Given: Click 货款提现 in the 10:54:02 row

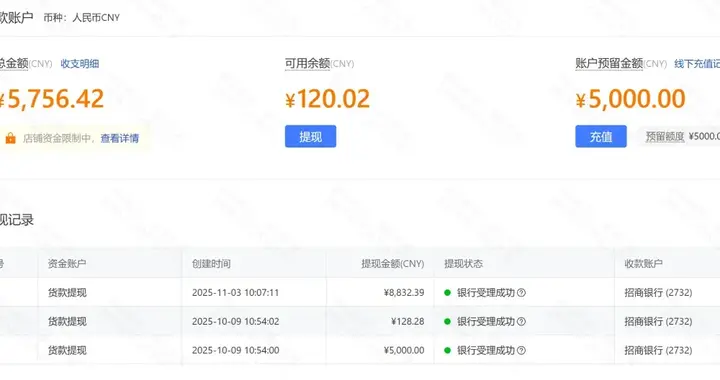Looking at the screenshot, I should click(67, 322).
